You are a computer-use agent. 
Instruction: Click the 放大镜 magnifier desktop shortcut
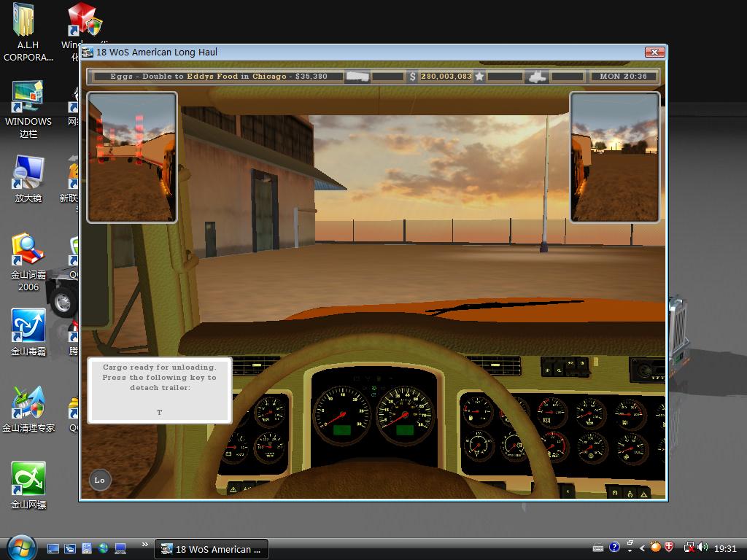coord(28,179)
